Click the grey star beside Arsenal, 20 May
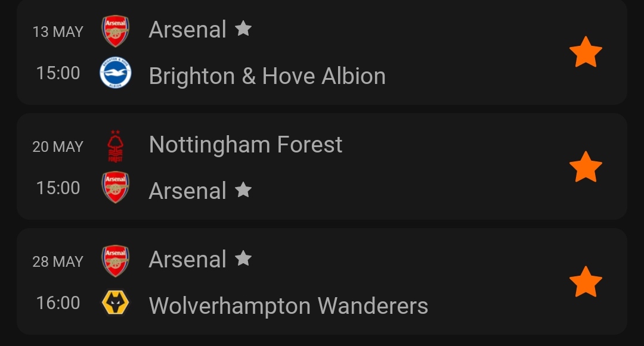Screen dimensions: 644x346 [x=243, y=190]
